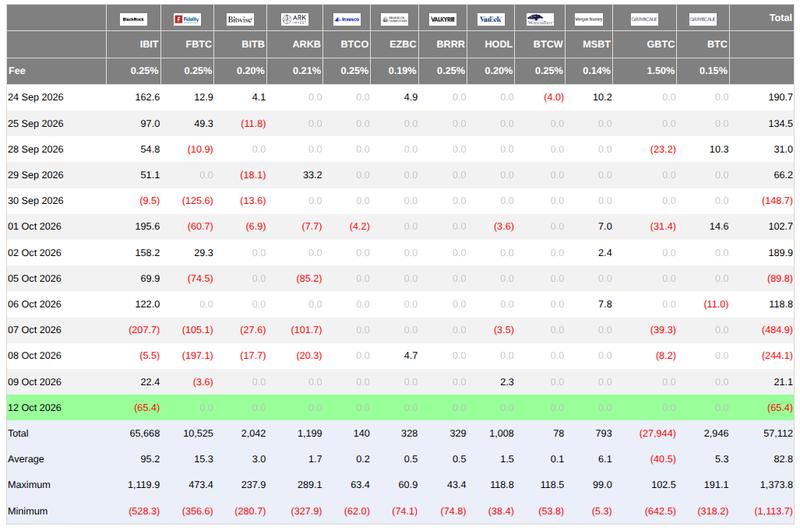Image resolution: width=800 pixels, height=530 pixels.
Task: Click the VanEck logo above HODL
Action: coord(491,19)
